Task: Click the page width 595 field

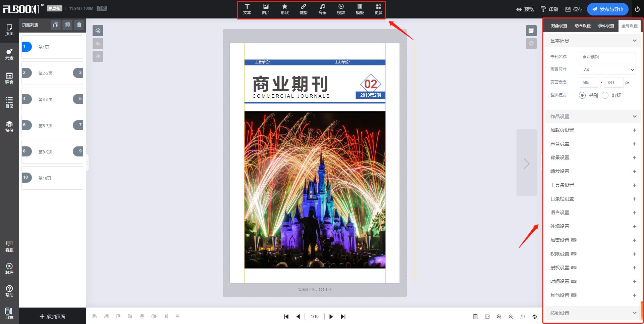Action: click(x=589, y=83)
